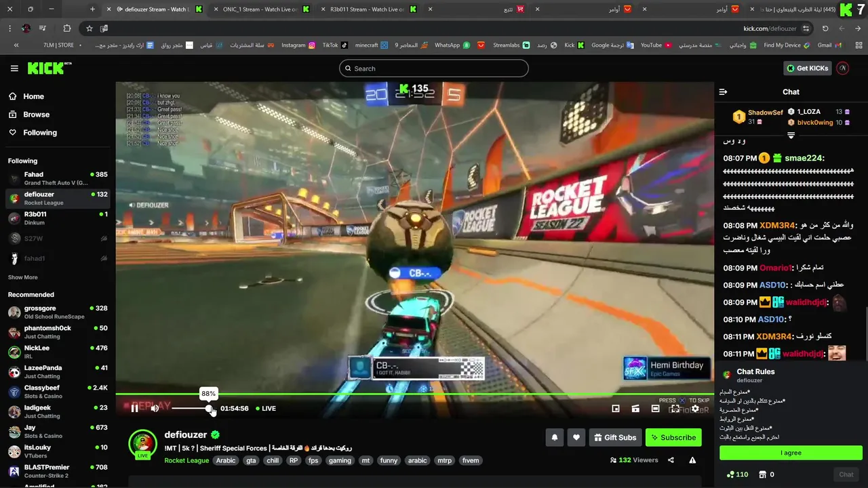This screenshot has width=868, height=488.
Task: Click the KICKs balance 110 icon
Action: (736, 474)
